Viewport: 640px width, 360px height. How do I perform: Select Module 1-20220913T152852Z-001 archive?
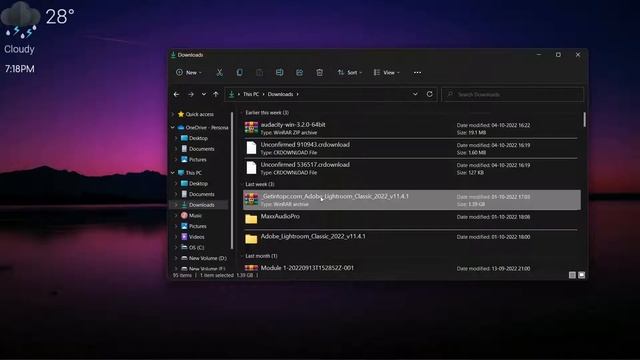click(411, 268)
